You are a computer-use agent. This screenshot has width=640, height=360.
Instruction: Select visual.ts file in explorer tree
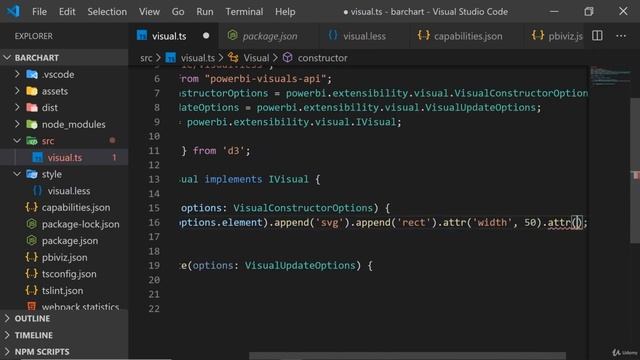click(x=64, y=158)
